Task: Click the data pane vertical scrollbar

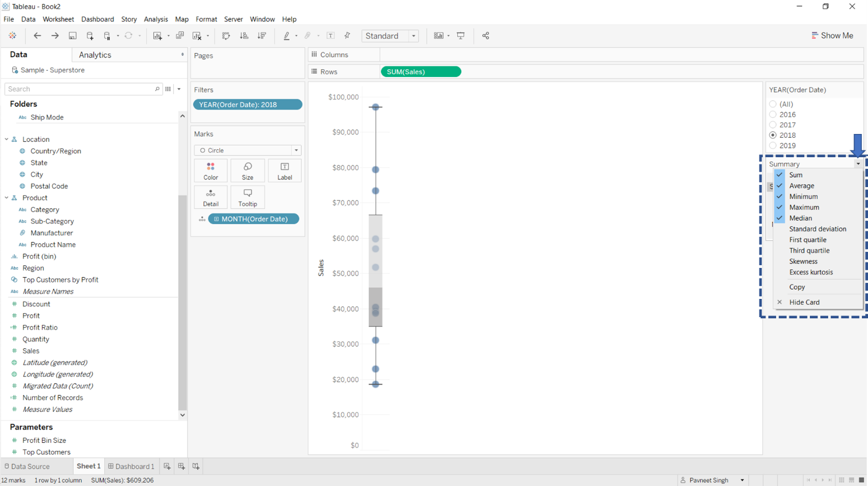Action: tap(182, 302)
